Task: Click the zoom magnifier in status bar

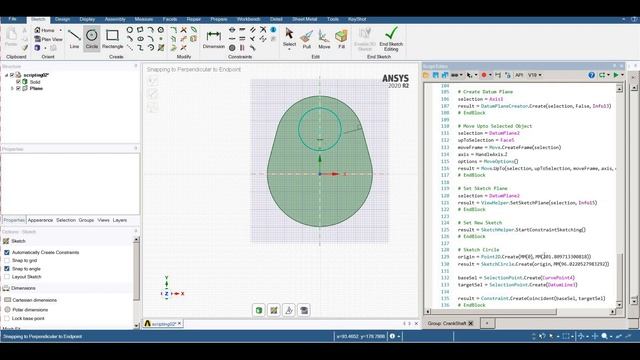Action: click(x=604, y=336)
